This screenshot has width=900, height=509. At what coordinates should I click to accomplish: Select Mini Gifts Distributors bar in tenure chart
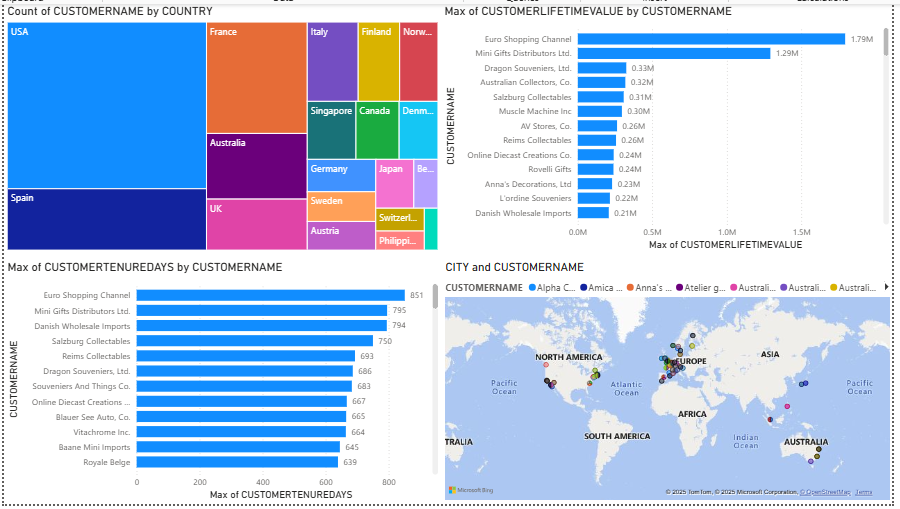(x=261, y=310)
